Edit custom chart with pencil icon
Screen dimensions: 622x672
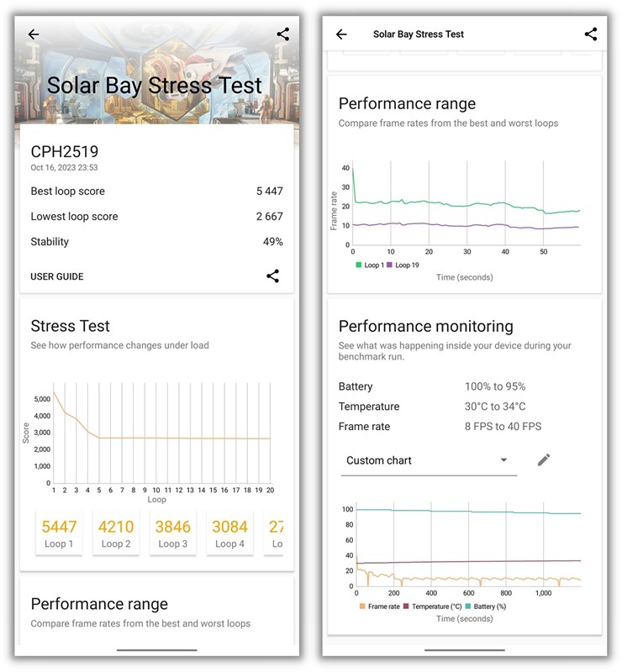coord(544,459)
